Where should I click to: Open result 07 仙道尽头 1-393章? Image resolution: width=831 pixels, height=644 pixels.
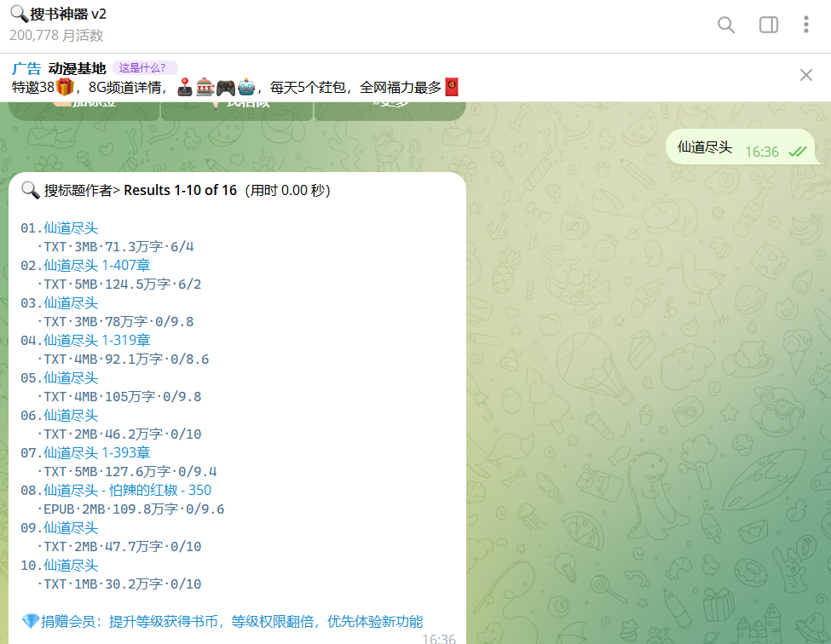97,453
